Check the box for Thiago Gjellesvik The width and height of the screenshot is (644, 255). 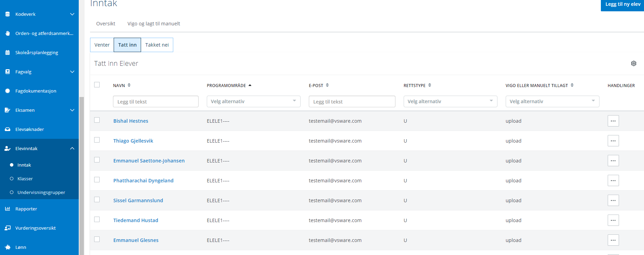tap(97, 140)
